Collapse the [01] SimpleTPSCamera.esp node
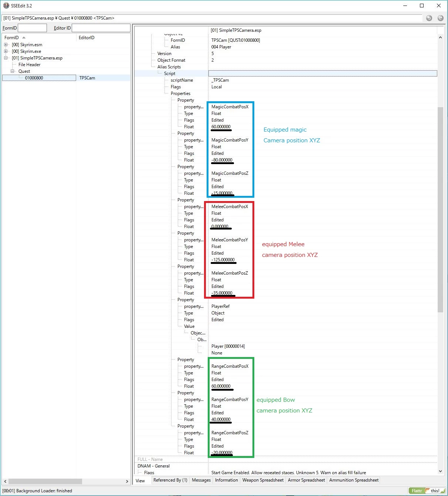Viewport: 448px width, 496px height. click(x=6, y=58)
